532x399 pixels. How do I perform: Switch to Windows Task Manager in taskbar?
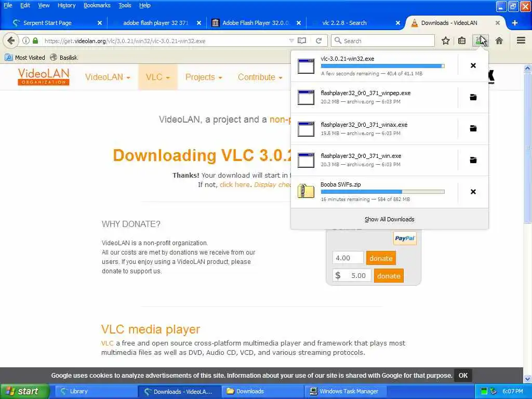pyautogui.click(x=345, y=391)
